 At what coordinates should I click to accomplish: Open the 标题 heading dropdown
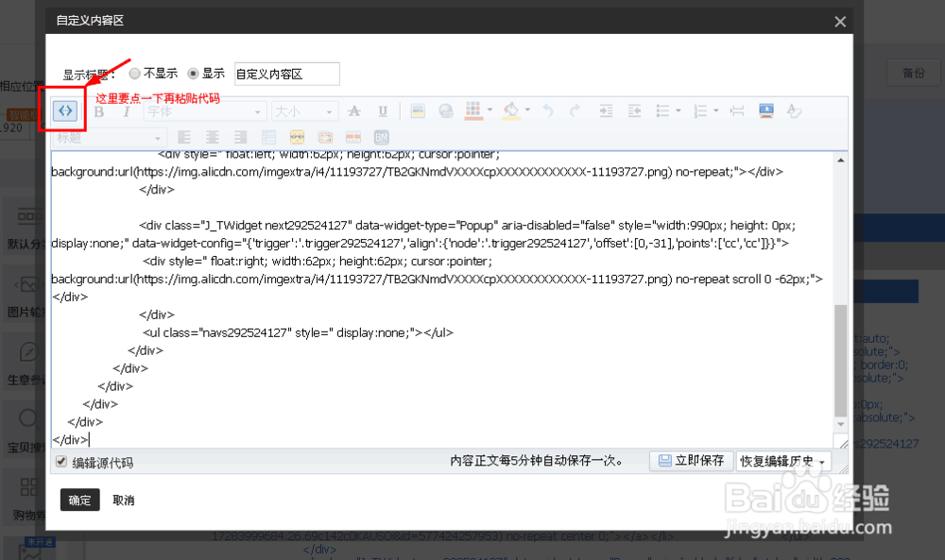[109, 138]
